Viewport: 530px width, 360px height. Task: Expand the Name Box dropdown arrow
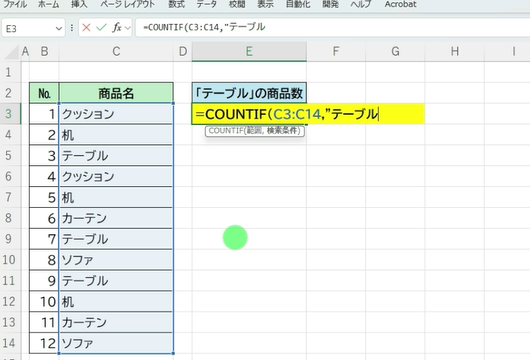(59, 28)
